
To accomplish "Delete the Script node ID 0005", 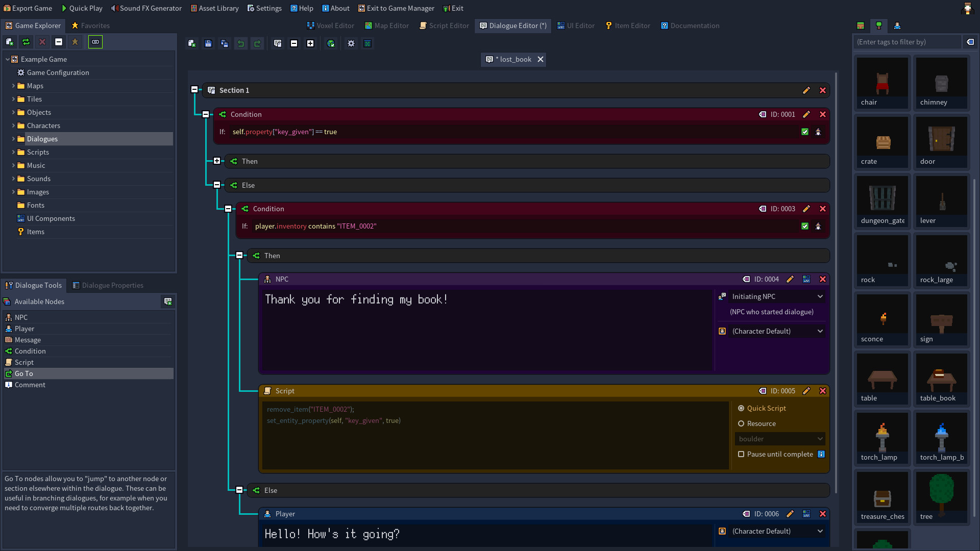I will (x=823, y=391).
